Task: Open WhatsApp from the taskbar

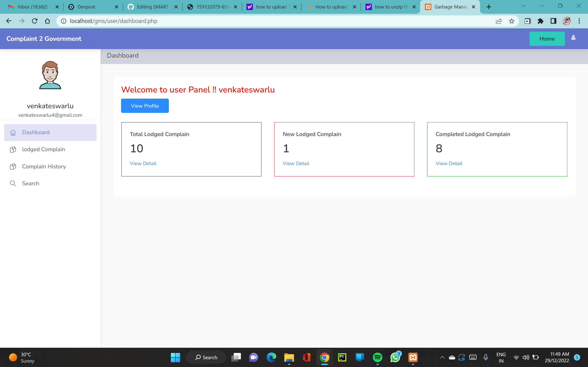Action: (395, 357)
